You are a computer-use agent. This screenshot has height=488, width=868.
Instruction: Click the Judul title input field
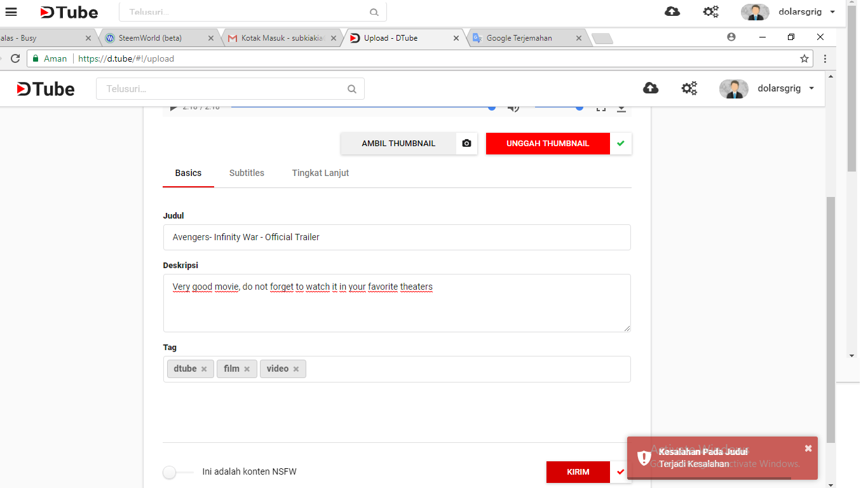(x=397, y=237)
